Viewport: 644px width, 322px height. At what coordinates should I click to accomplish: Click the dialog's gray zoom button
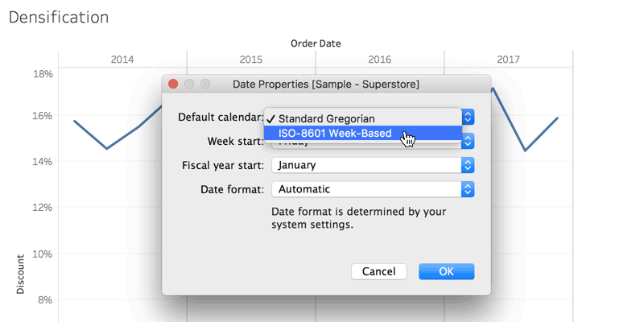[204, 84]
